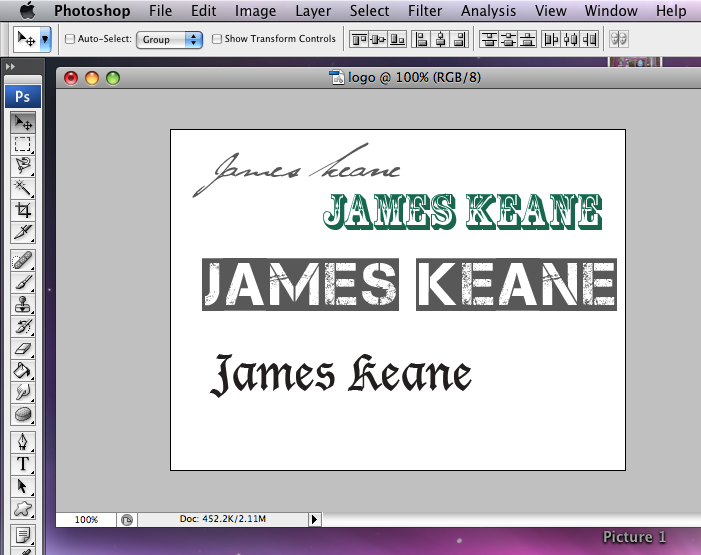The height and width of the screenshot is (555, 701).
Task: Select the Type tool
Action: pyautogui.click(x=23, y=464)
